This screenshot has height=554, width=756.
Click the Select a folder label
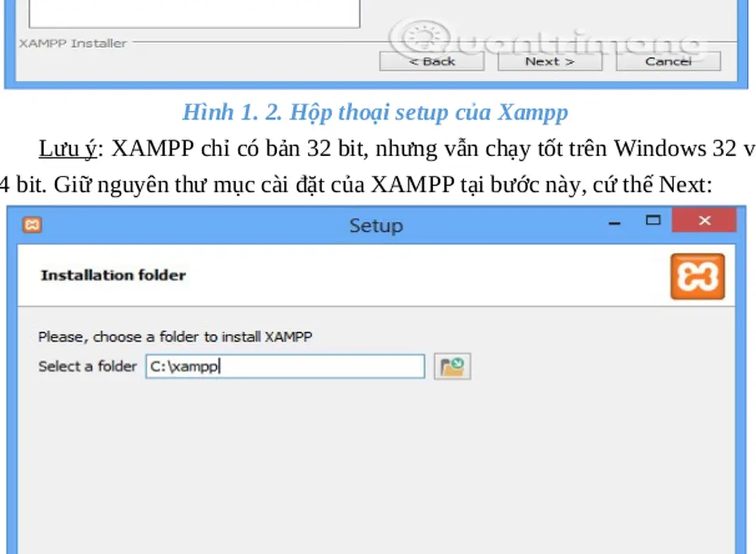[87, 366]
